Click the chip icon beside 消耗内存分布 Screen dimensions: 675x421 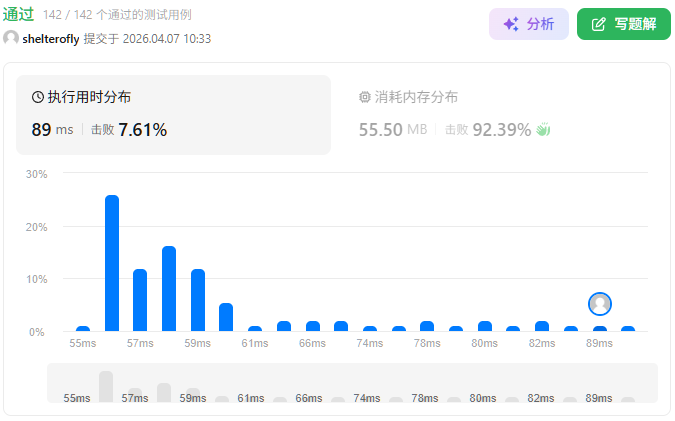[365, 97]
